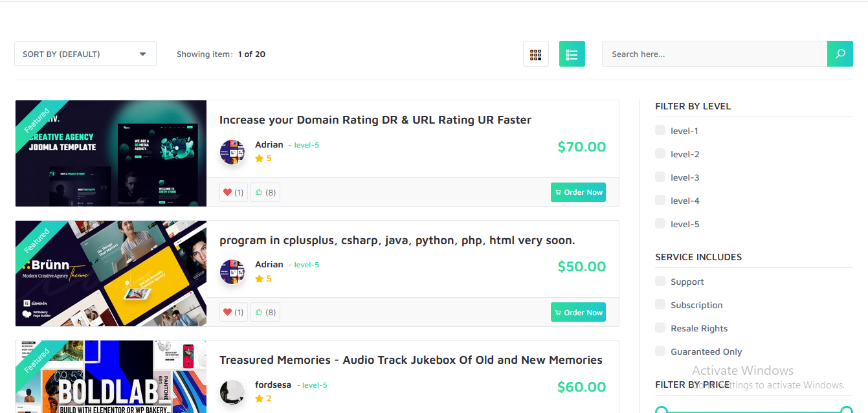Open fordsesa's profile avatar

click(x=232, y=392)
